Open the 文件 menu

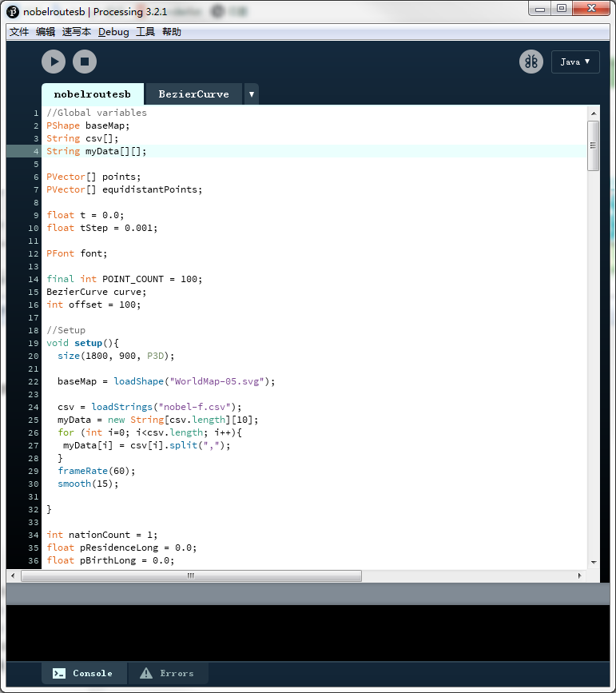coord(19,32)
